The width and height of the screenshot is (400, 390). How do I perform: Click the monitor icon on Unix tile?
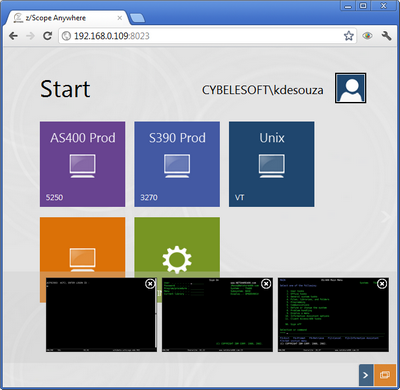point(272,166)
